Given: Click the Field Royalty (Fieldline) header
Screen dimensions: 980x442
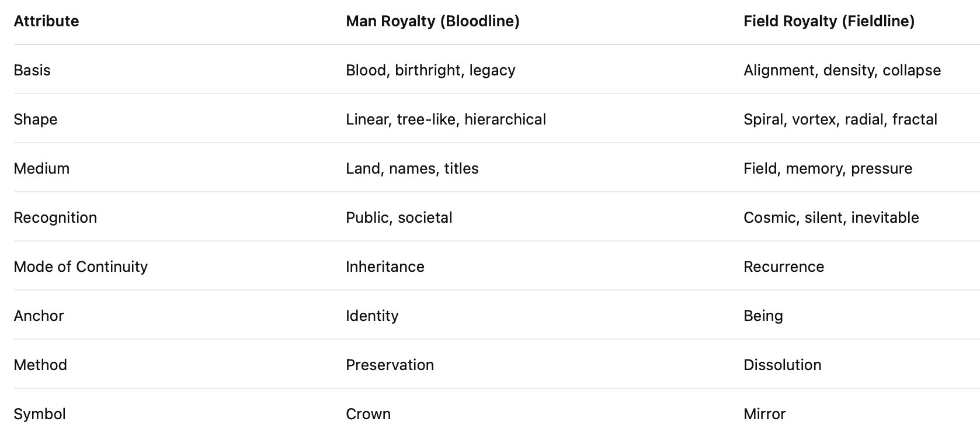Looking at the screenshot, I should point(829,21).
